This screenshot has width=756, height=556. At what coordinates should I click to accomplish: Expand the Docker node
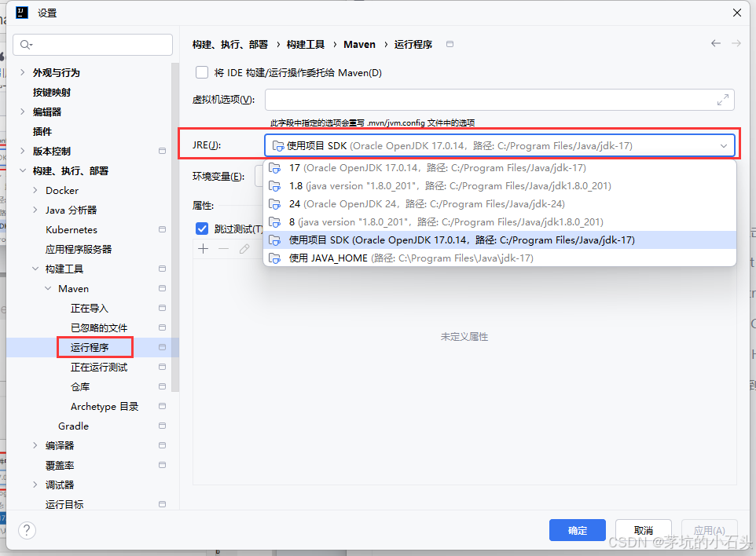(x=35, y=190)
